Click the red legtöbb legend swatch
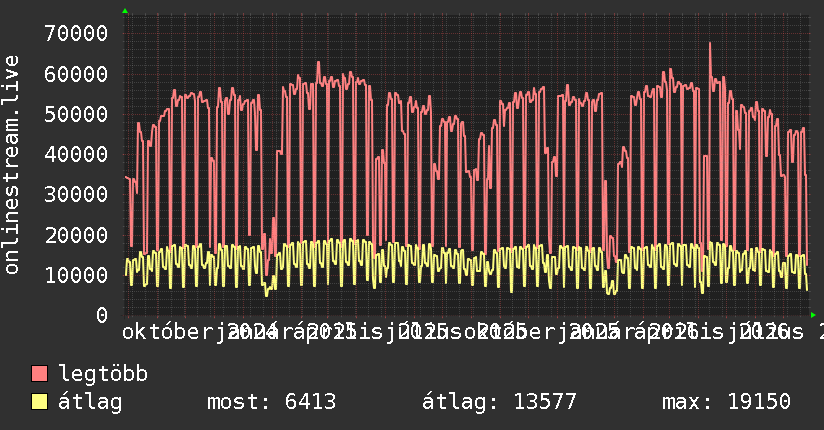The image size is (824, 430). pyautogui.click(x=39, y=374)
